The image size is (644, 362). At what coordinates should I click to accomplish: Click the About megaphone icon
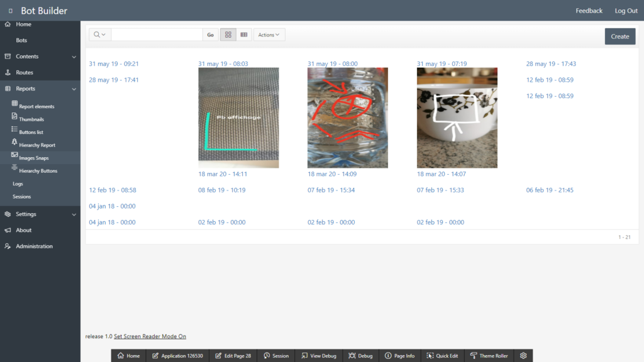tap(8, 230)
